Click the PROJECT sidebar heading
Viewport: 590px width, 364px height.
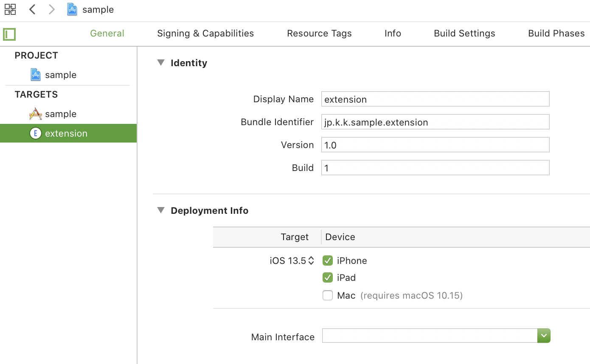pyautogui.click(x=36, y=56)
